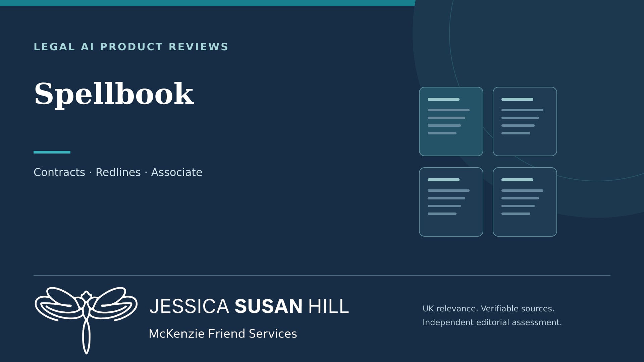Screen dimensions: 644x362
Task: Click the top-right document card
Action: 525,121
